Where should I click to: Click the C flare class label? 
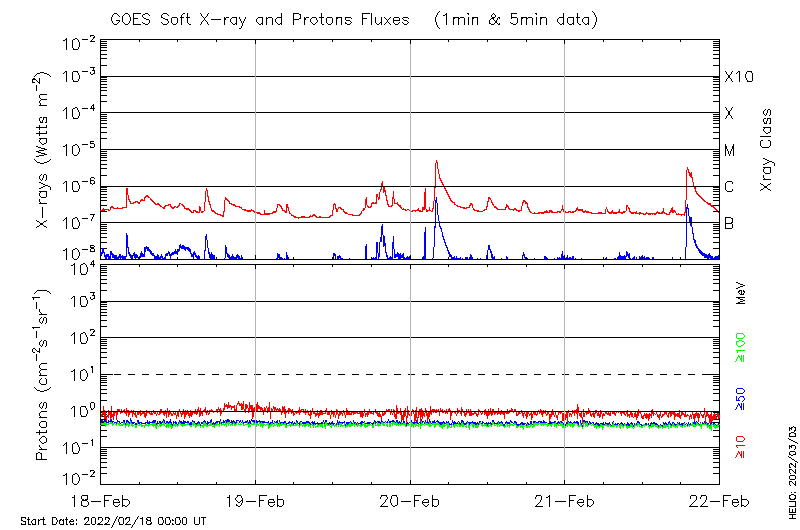pyautogui.click(x=729, y=187)
